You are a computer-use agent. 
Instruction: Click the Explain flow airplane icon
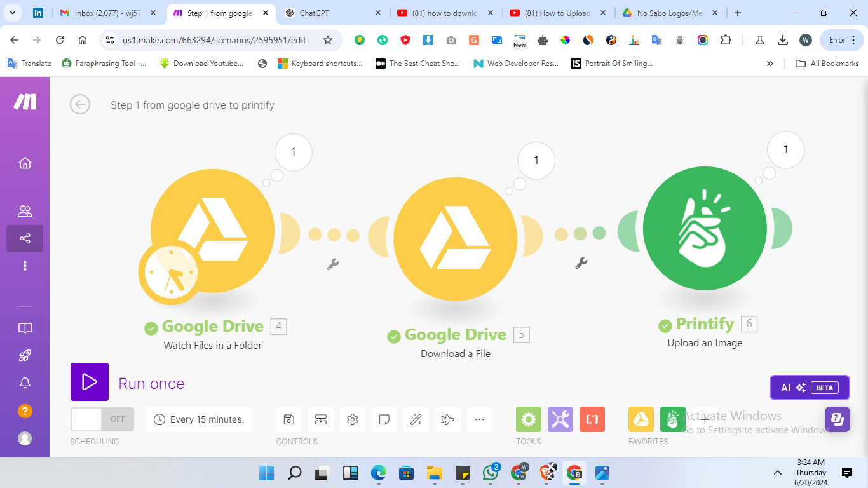[448, 419]
